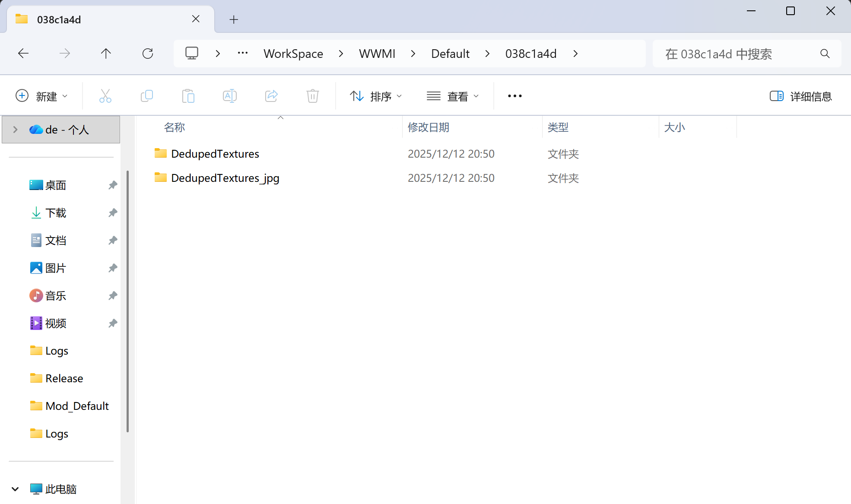Collapse the 此电脑 tree node
851x504 pixels.
point(15,489)
